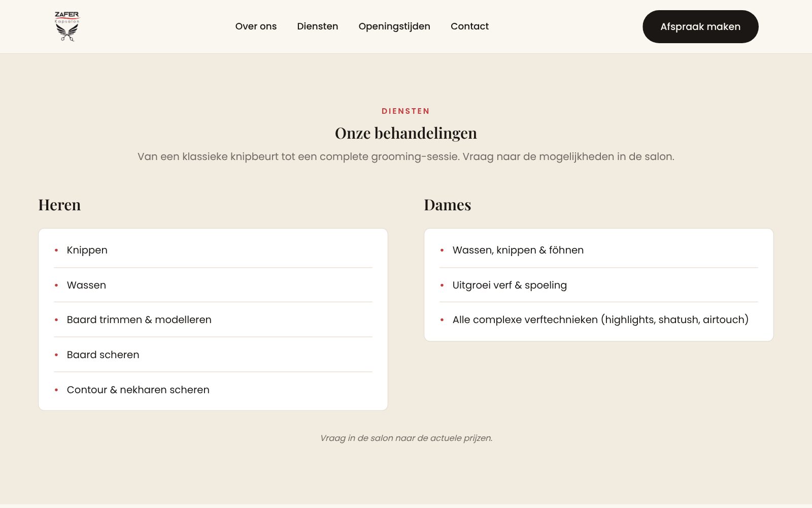This screenshot has width=812, height=508.
Task: Click the Zafer Kapsalon logo
Action: [67, 26]
